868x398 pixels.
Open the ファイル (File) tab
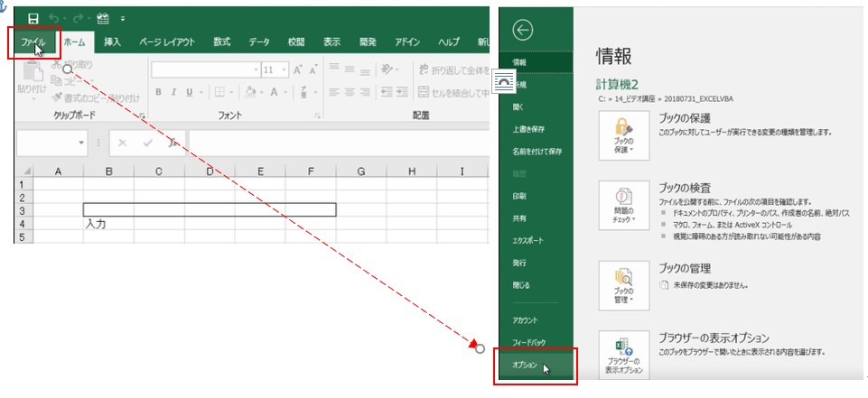pyautogui.click(x=33, y=42)
